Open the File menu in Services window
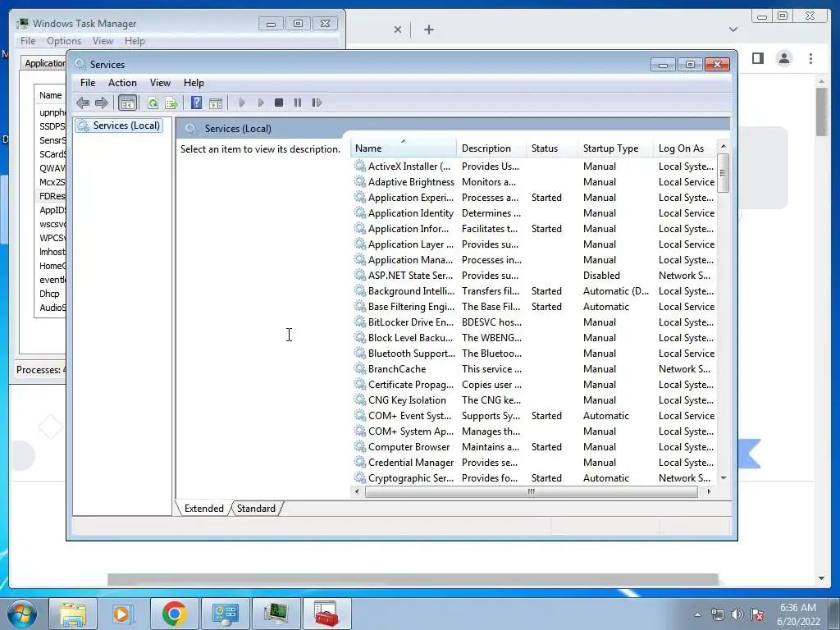This screenshot has height=630, width=840. coord(88,83)
